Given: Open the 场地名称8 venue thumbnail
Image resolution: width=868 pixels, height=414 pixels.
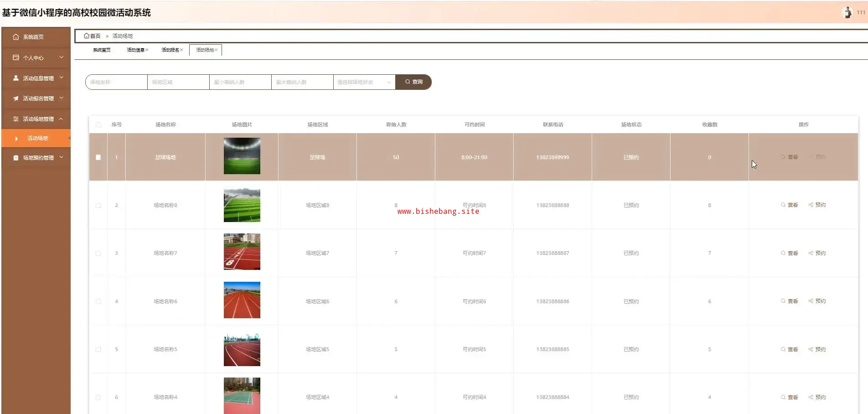Looking at the screenshot, I should (x=242, y=204).
